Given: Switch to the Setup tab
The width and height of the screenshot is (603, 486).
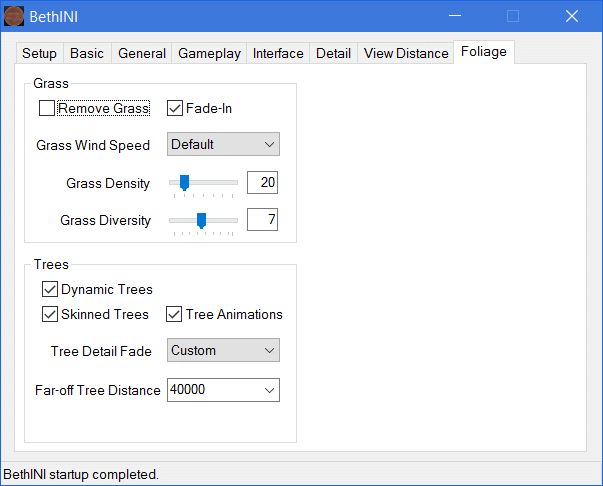Looking at the screenshot, I should coord(40,54).
